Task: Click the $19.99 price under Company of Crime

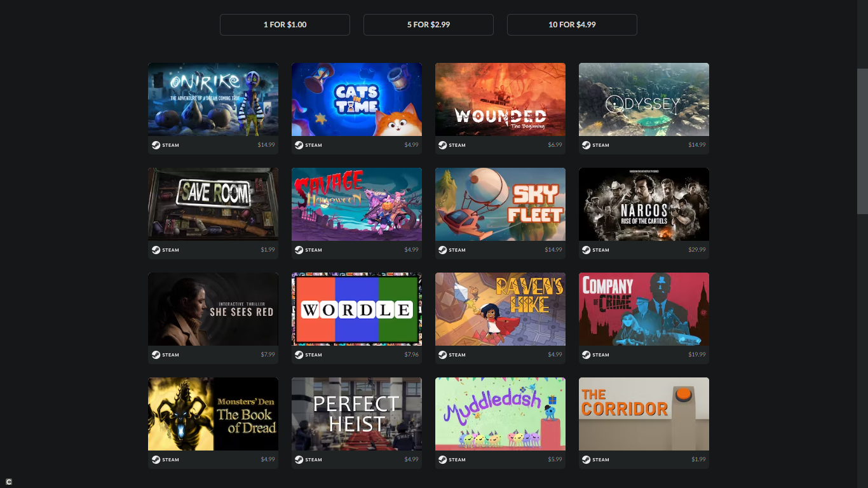Action: [x=697, y=355]
